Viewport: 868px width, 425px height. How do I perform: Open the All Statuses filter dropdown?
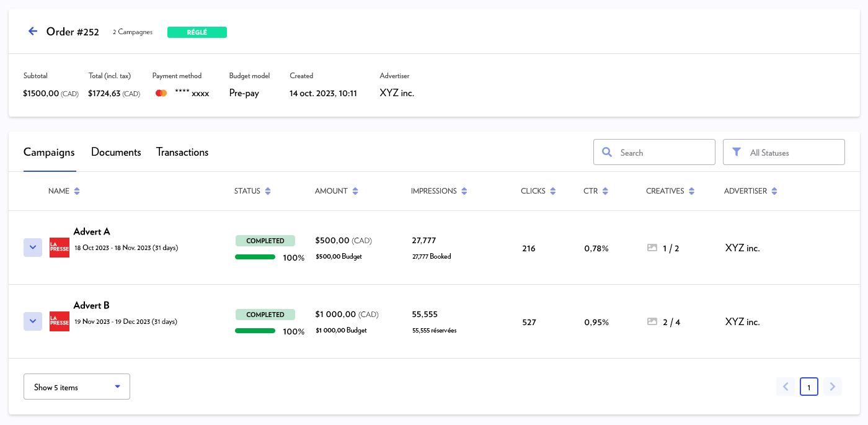(784, 152)
